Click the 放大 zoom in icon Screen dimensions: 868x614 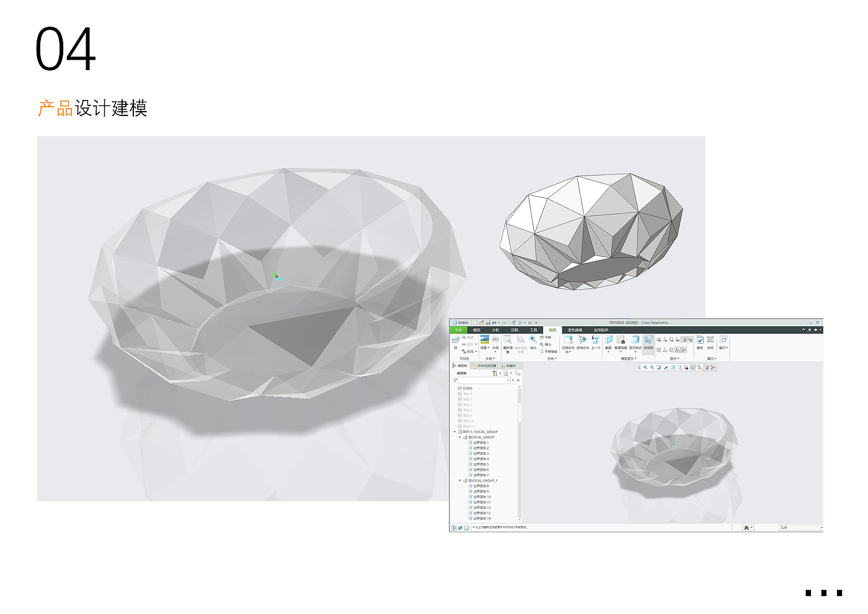pos(533,339)
